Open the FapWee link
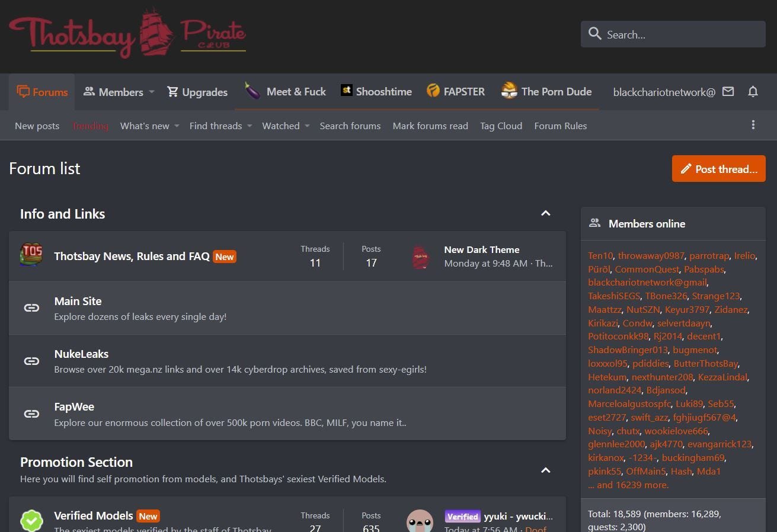Viewport: 777px width, 532px height. tap(74, 406)
